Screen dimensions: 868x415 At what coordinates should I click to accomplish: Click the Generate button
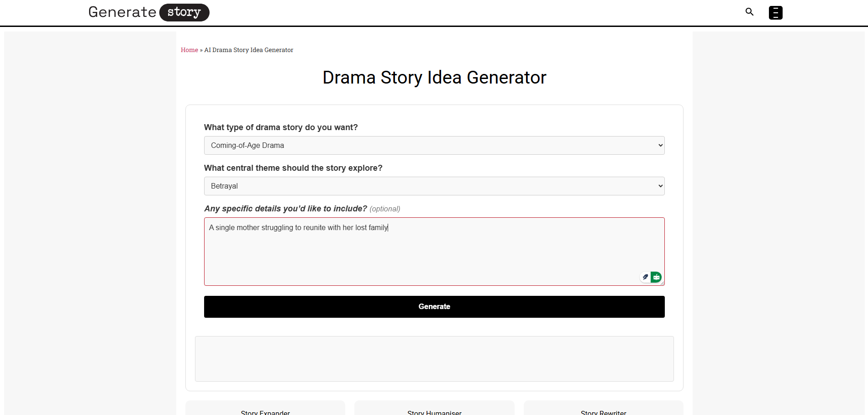pos(434,306)
